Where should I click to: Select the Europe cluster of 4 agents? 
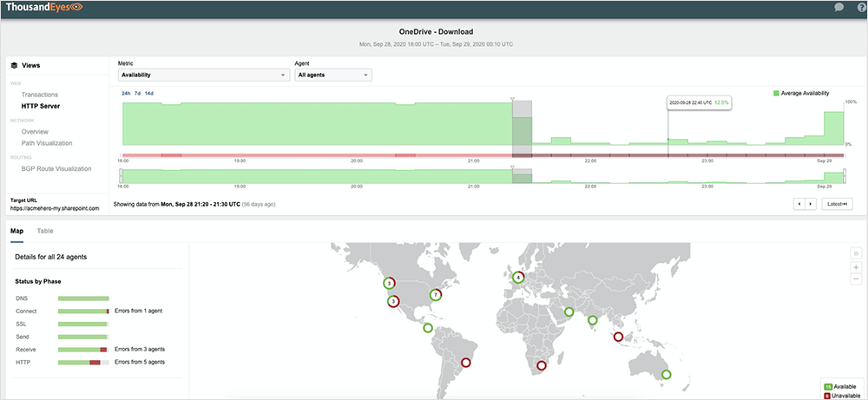(517, 278)
